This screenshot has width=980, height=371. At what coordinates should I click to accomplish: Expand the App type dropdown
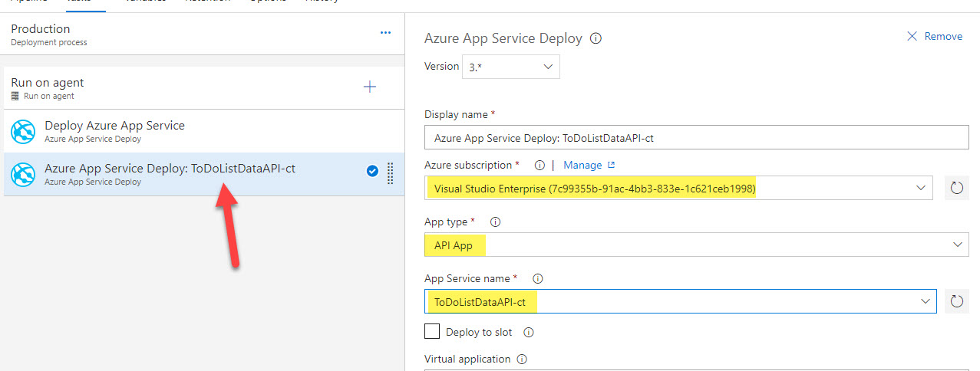(x=957, y=245)
